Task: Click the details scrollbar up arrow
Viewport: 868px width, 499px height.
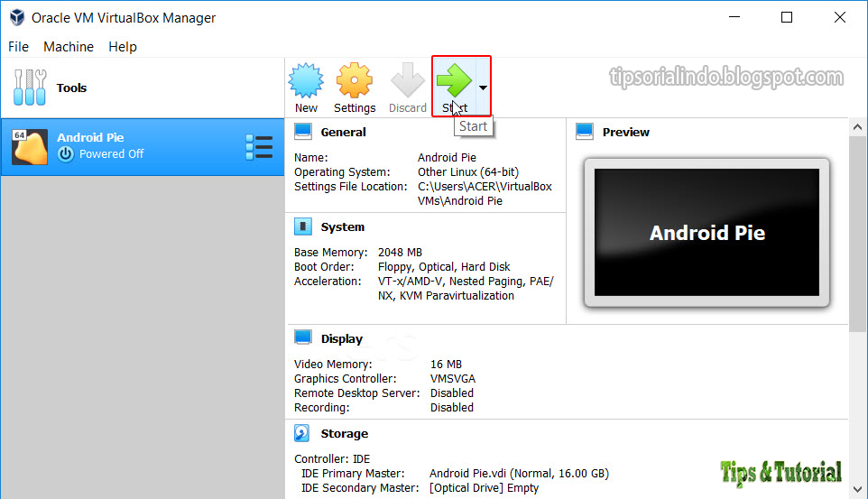Action: point(857,127)
